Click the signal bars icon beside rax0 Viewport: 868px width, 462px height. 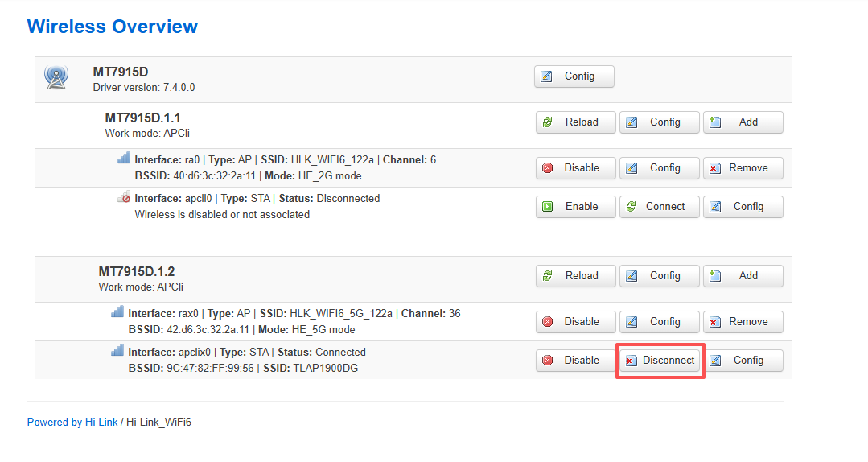click(x=117, y=312)
